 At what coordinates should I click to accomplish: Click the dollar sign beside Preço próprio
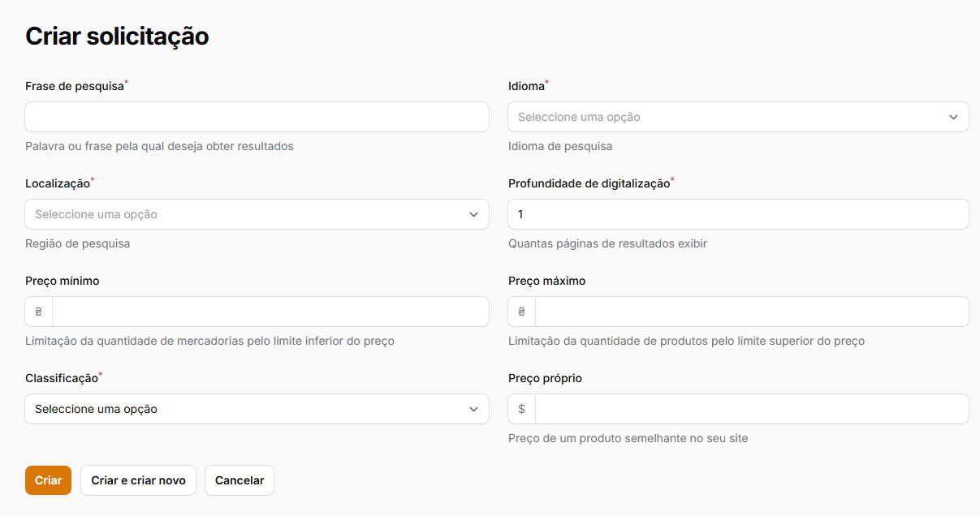(521, 409)
